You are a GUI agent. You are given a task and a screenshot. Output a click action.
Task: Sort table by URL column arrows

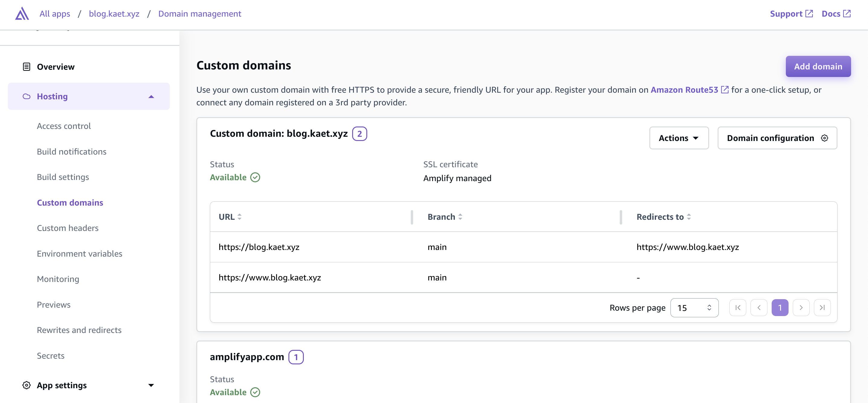point(239,217)
